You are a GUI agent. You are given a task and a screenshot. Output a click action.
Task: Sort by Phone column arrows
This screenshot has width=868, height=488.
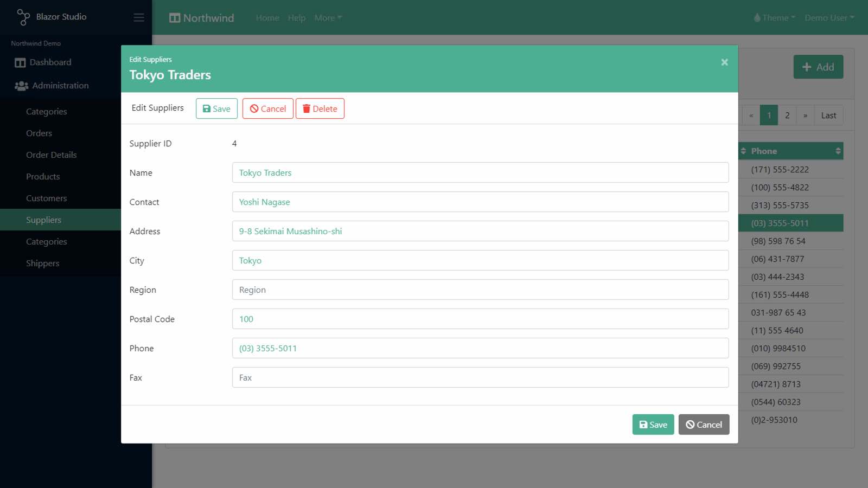838,151
